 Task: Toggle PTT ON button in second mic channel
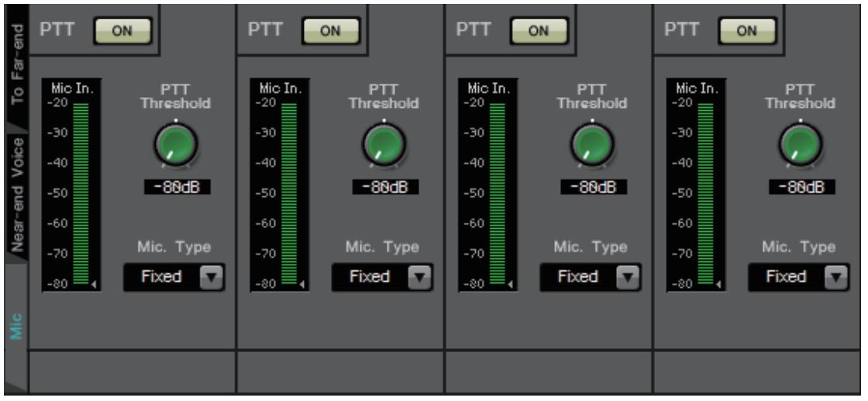pyautogui.click(x=330, y=30)
